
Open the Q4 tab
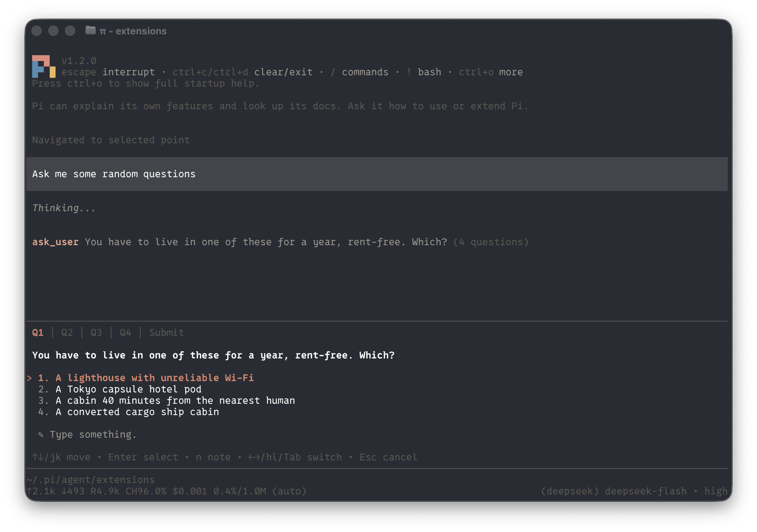click(125, 332)
